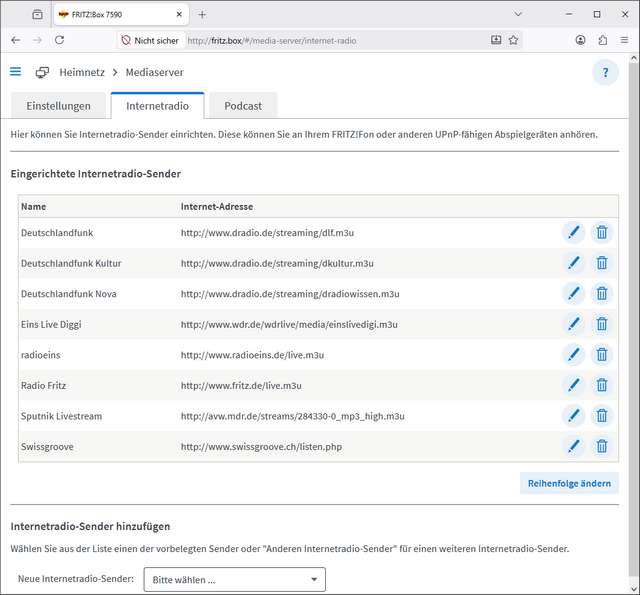The image size is (640, 595).
Task: Click the swissgroove.ch/listen.php address
Action: 261,446
